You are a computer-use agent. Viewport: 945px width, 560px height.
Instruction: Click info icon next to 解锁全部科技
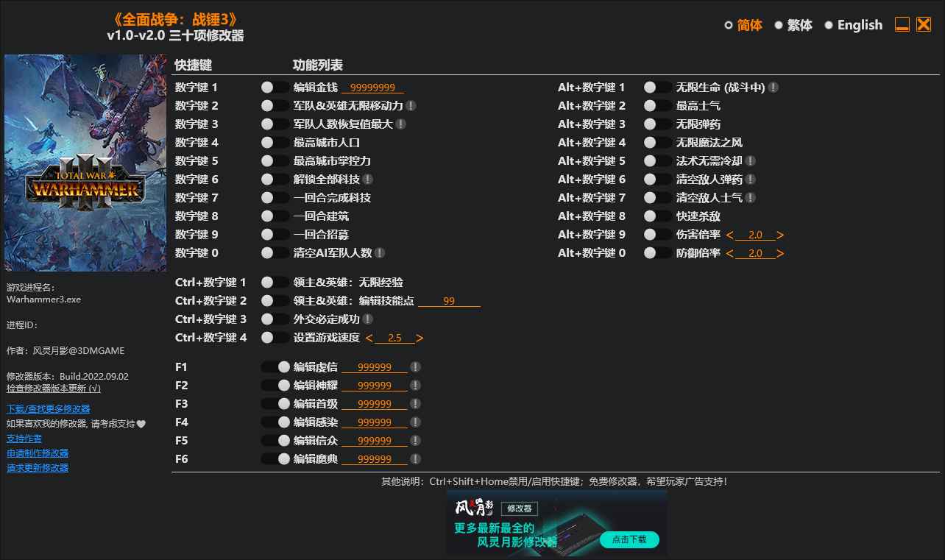click(x=367, y=180)
